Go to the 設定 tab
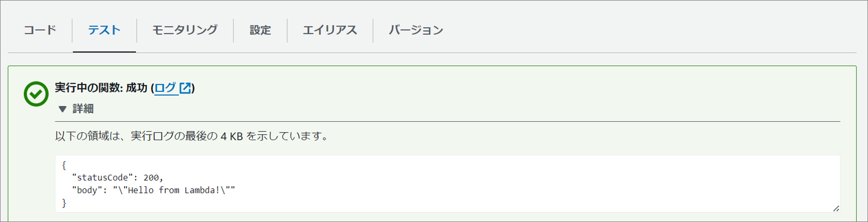Image resolution: width=868 pixels, height=222 pixels. [x=260, y=30]
